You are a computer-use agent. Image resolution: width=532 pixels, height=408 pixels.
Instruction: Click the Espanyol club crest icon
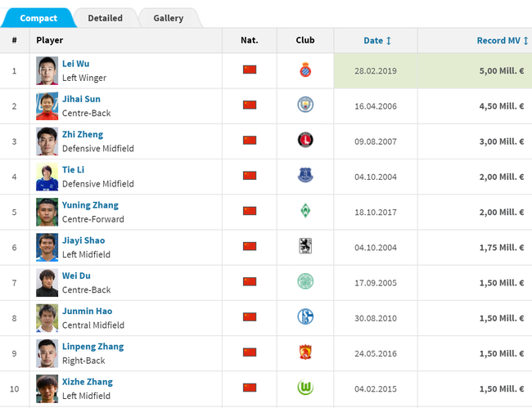tap(305, 69)
